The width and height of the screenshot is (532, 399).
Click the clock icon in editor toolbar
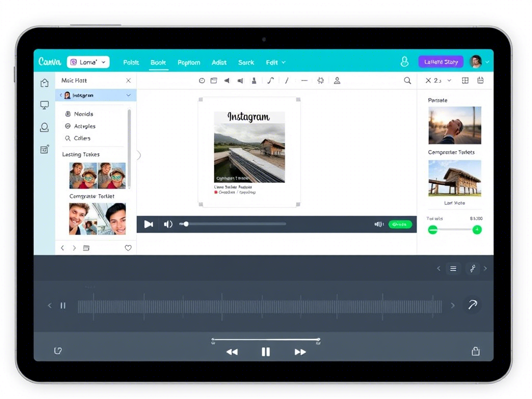point(202,81)
